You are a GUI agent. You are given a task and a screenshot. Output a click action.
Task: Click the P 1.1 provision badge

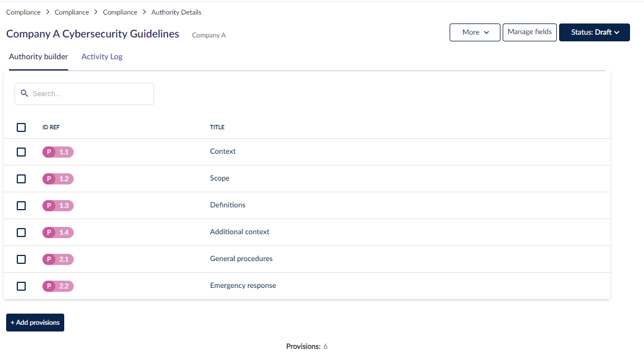(58, 152)
